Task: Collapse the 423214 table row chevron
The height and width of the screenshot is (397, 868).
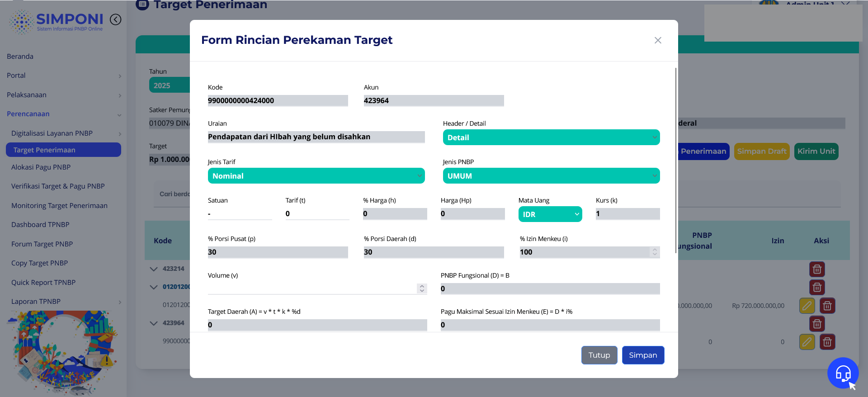Action: click(154, 269)
